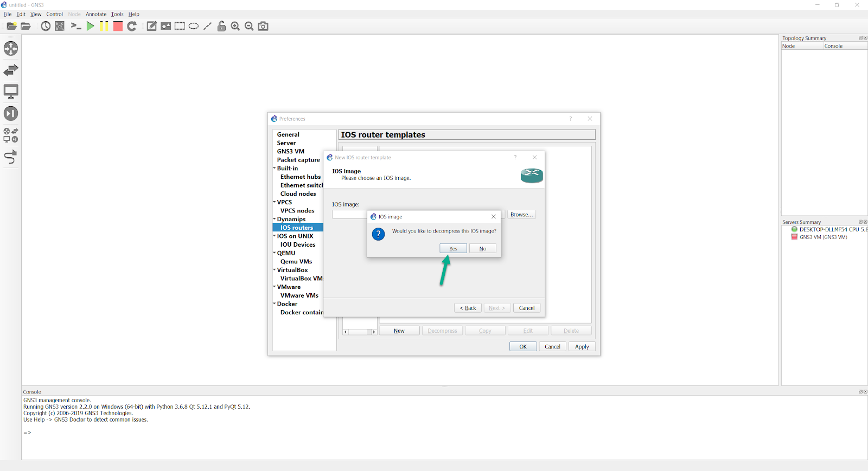Stop all nodes with red square icon
This screenshot has height=471, width=868.
tap(118, 26)
